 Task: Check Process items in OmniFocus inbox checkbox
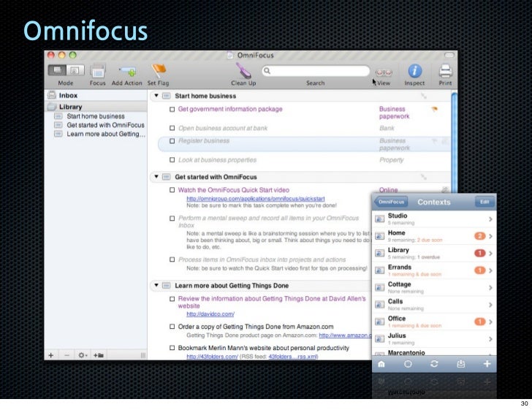172,259
